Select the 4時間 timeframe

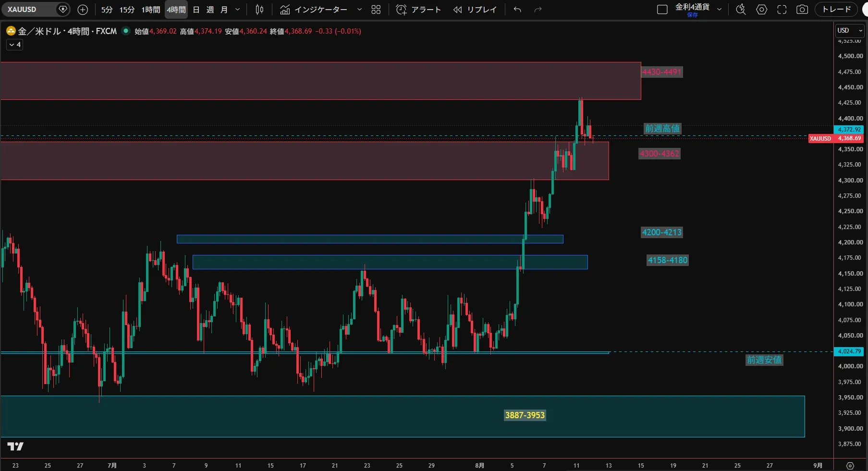pyautogui.click(x=176, y=10)
